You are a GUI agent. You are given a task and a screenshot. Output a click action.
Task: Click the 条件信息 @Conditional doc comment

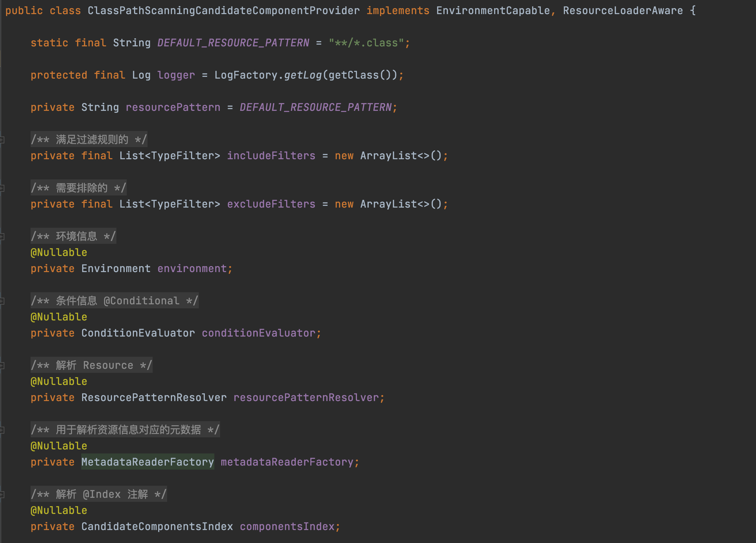115,301
